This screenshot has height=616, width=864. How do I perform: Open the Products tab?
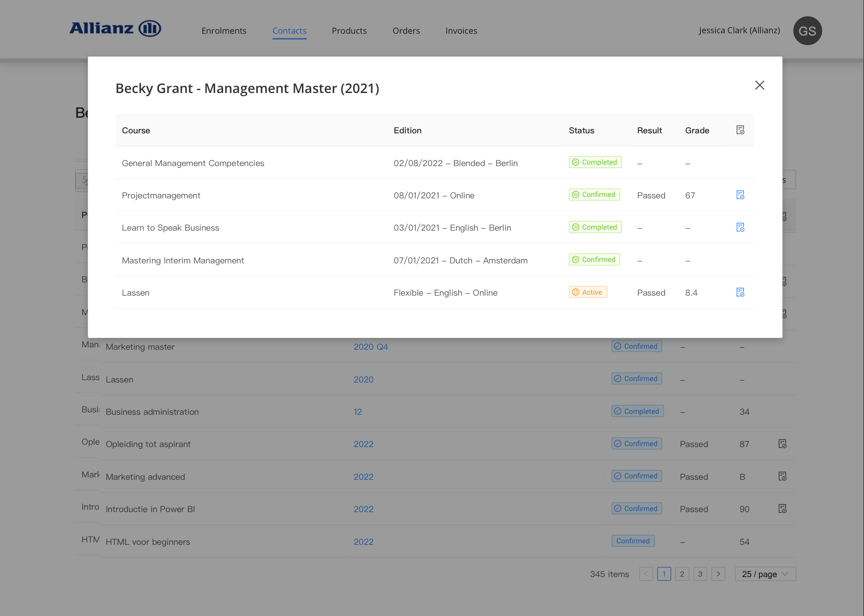pyautogui.click(x=349, y=31)
